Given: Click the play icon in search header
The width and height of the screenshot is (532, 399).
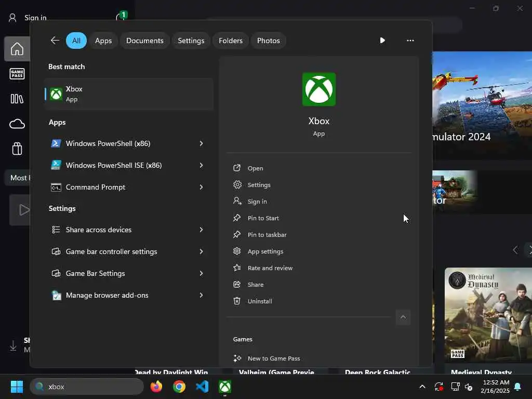Looking at the screenshot, I should pyautogui.click(x=382, y=41).
